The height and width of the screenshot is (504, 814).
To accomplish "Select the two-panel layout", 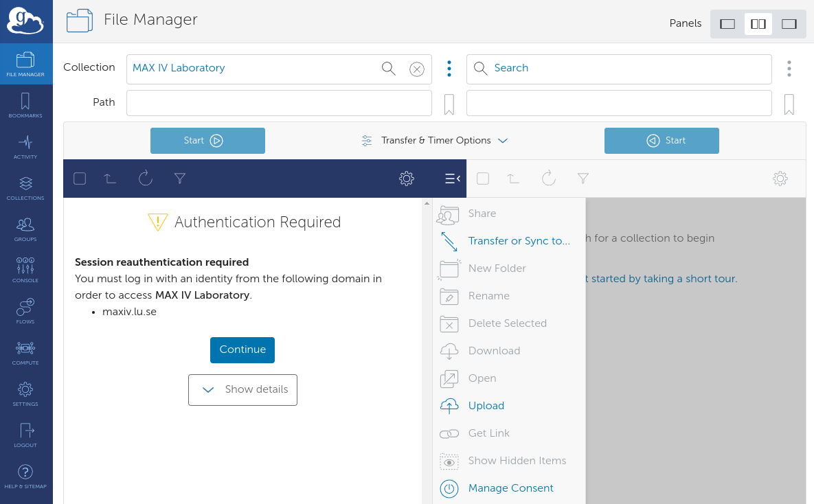I will click(x=758, y=24).
